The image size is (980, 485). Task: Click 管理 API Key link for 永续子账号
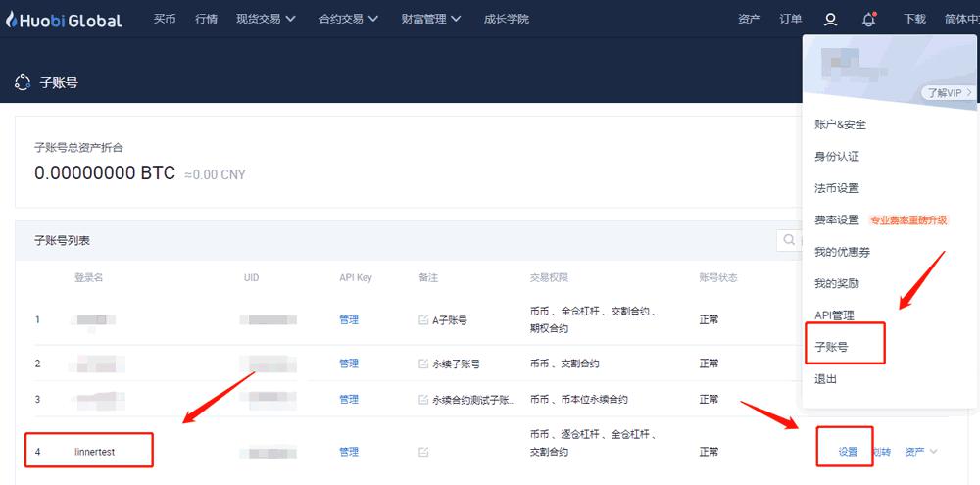[x=349, y=364]
